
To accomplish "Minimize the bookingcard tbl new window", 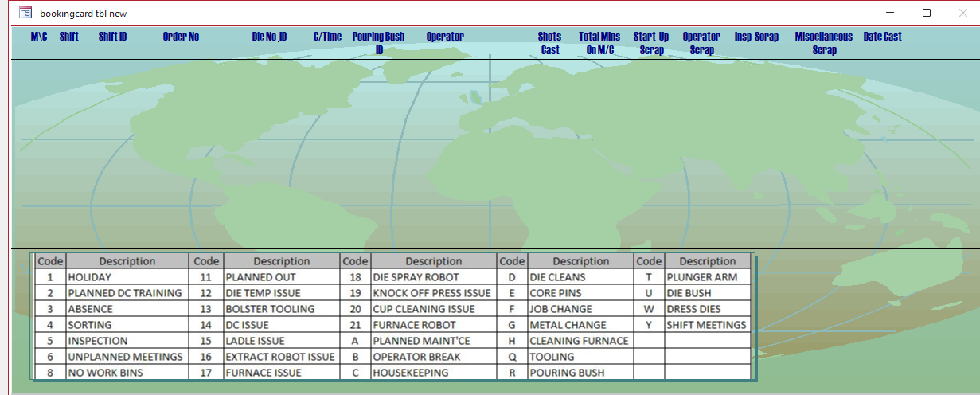I will pos(890,13).
